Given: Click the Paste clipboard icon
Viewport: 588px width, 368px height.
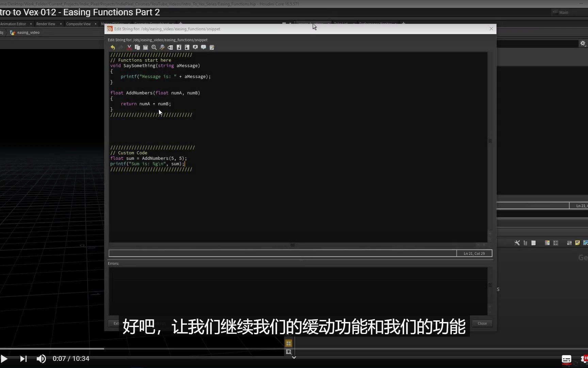Looking at the screenshot, I should pos(146,47).
